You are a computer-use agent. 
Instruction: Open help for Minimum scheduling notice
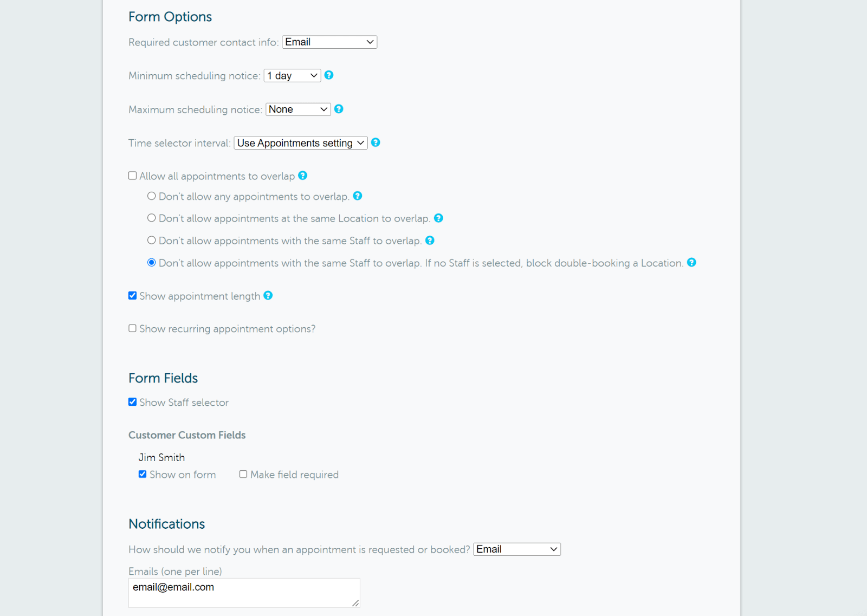(329, 75)
